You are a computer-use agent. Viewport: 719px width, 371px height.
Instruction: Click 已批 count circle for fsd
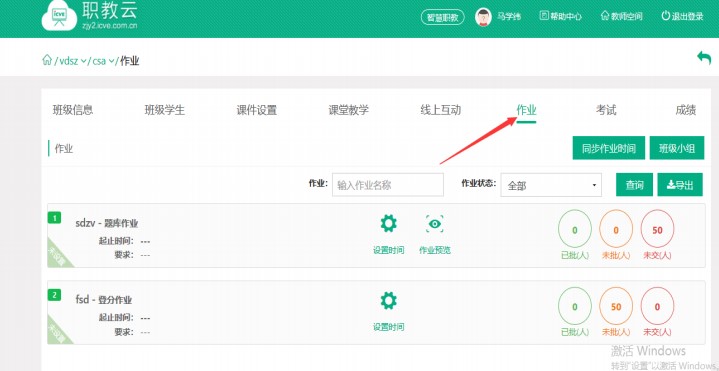pyautogui.click(x=575, y=306)
